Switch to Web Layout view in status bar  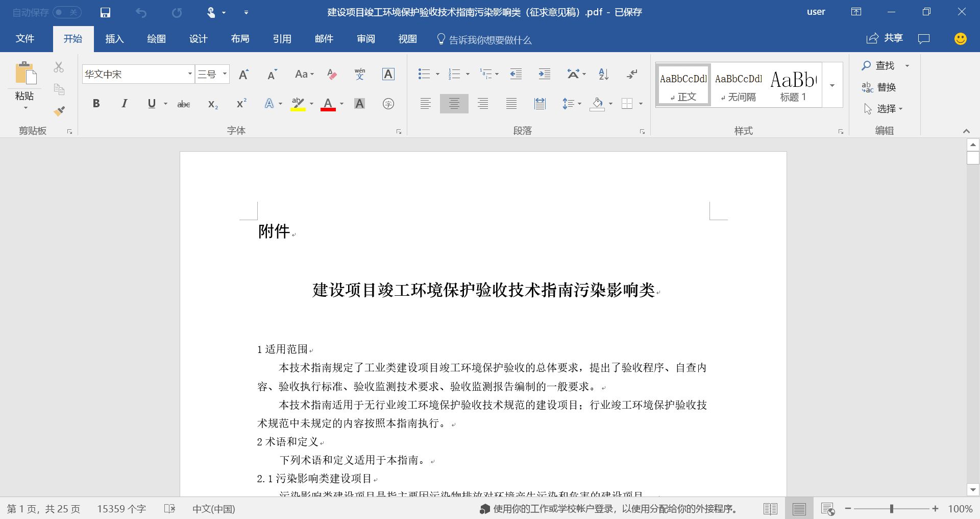click(827, 509)
